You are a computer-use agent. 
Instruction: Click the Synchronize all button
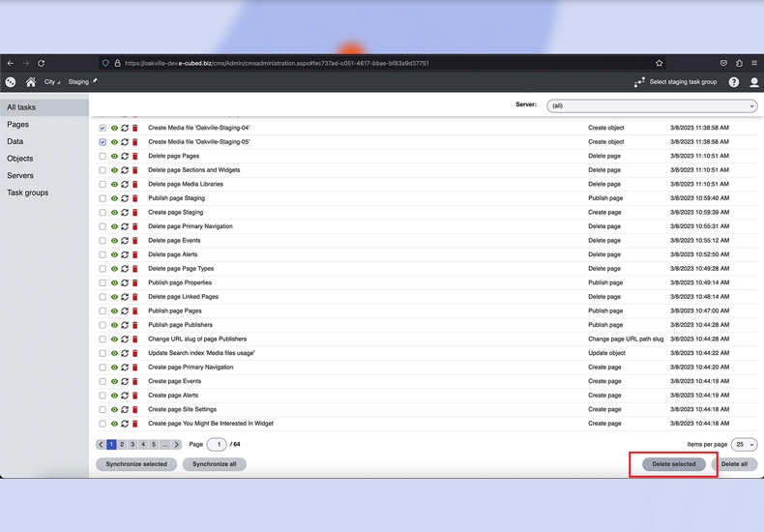[214, 464]
